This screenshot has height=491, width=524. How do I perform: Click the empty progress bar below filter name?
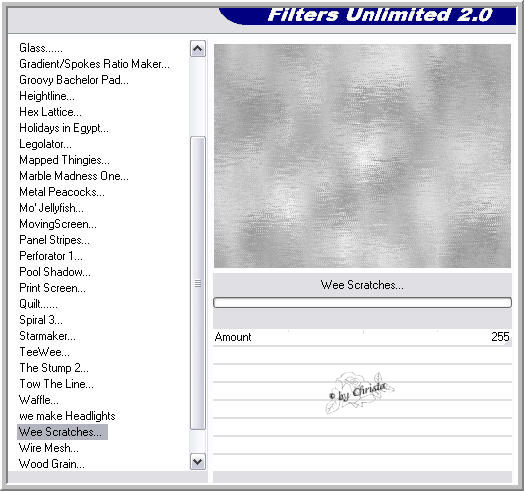(362, 302)
